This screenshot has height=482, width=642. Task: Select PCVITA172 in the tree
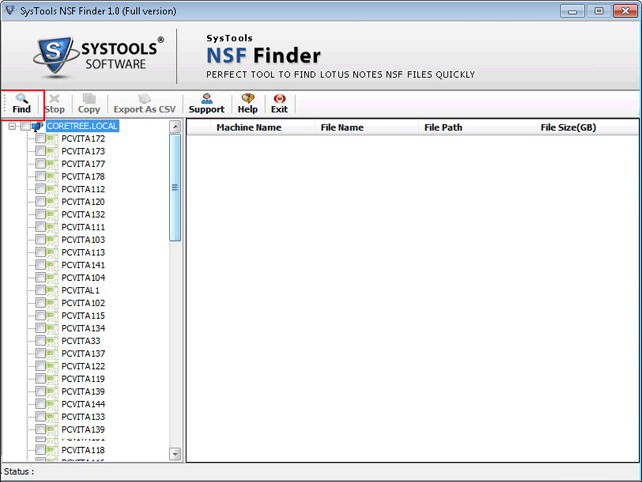[83, 139]
